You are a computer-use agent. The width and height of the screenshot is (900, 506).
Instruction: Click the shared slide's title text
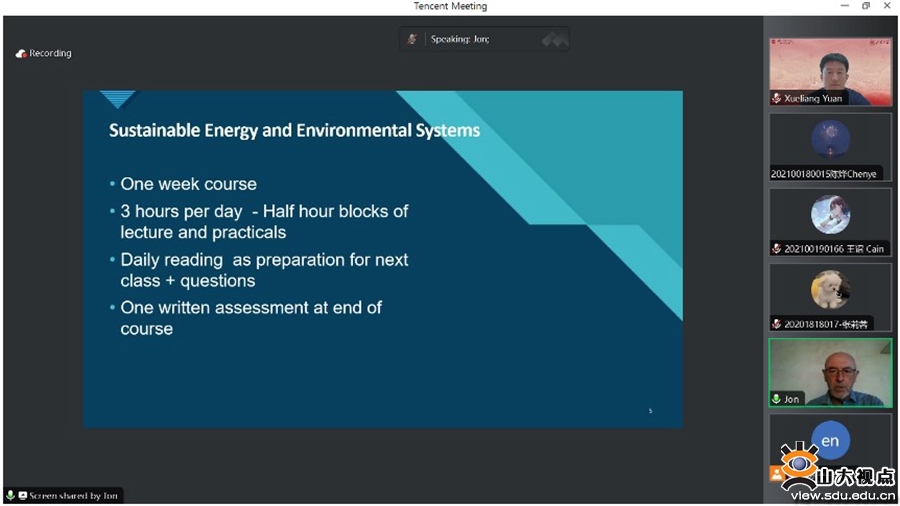pyautogui.click(x=294, y=131)
